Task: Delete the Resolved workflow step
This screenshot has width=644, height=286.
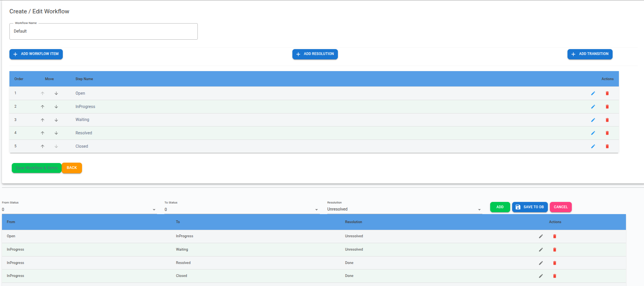Action: click(607, 133)
